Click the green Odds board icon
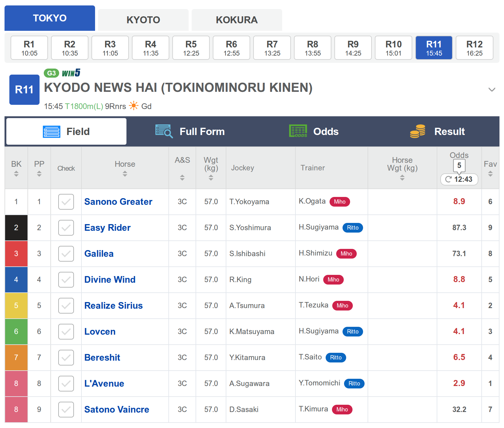Viewport: 504px width, 428px height. coord(298,131)
